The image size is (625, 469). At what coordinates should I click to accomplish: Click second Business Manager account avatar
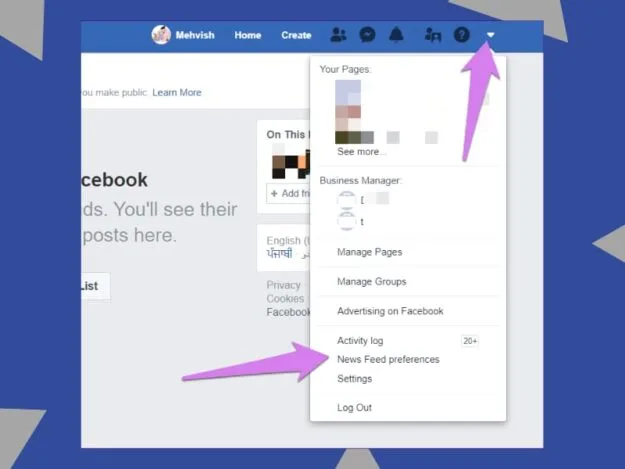(346, 222)
